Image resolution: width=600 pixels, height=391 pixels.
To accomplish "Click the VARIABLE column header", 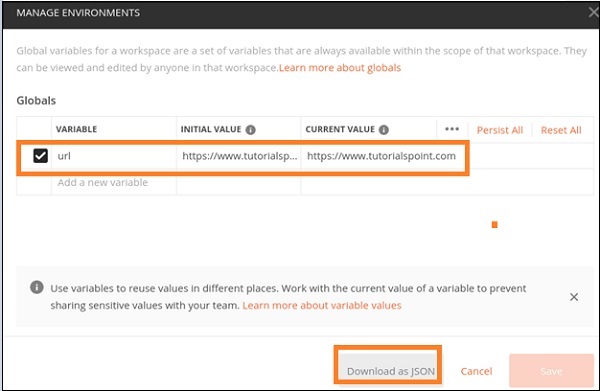I will 76,129.
